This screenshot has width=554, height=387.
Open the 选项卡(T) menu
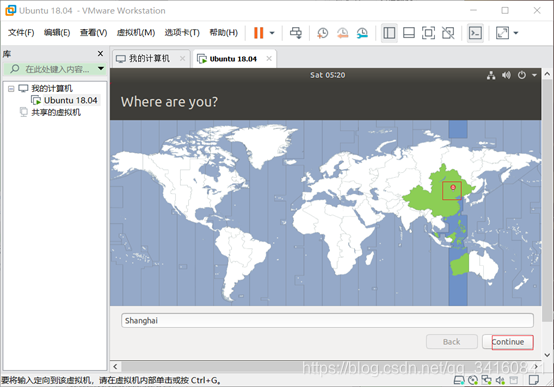[x=182, y=33]
